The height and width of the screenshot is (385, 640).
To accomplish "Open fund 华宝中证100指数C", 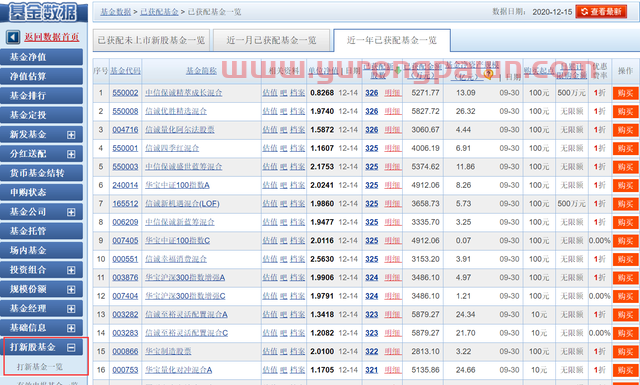I will tap(177, 240).
